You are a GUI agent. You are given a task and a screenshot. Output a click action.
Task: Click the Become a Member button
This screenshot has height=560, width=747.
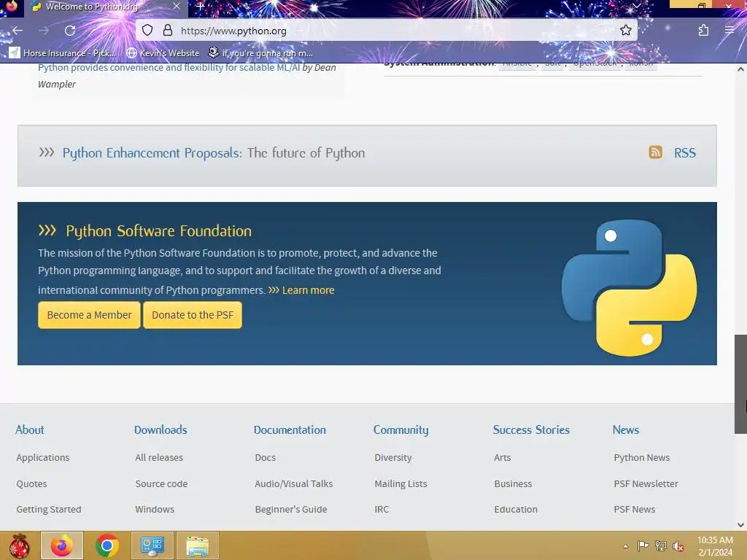89,315
